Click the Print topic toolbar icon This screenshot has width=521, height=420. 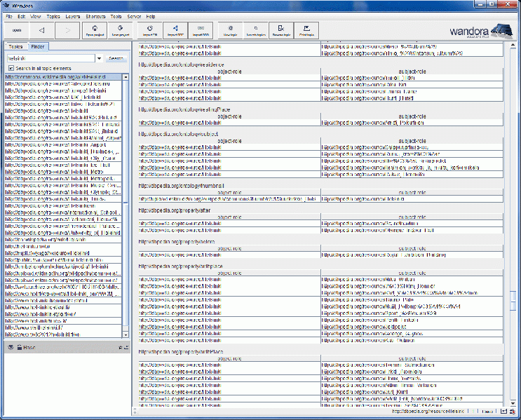[x=306, y=29]
